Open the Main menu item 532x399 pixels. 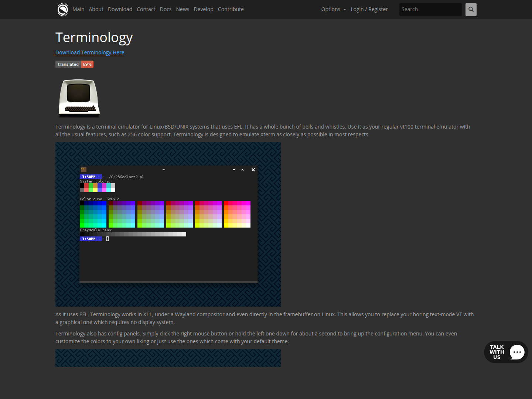click(x=78, y=9)
